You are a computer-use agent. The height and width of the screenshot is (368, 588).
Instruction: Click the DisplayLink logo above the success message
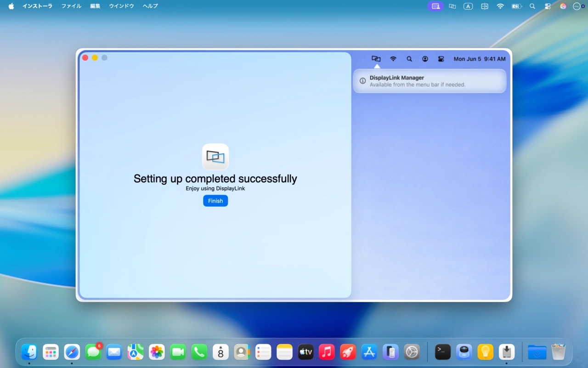tap(215, 157)
